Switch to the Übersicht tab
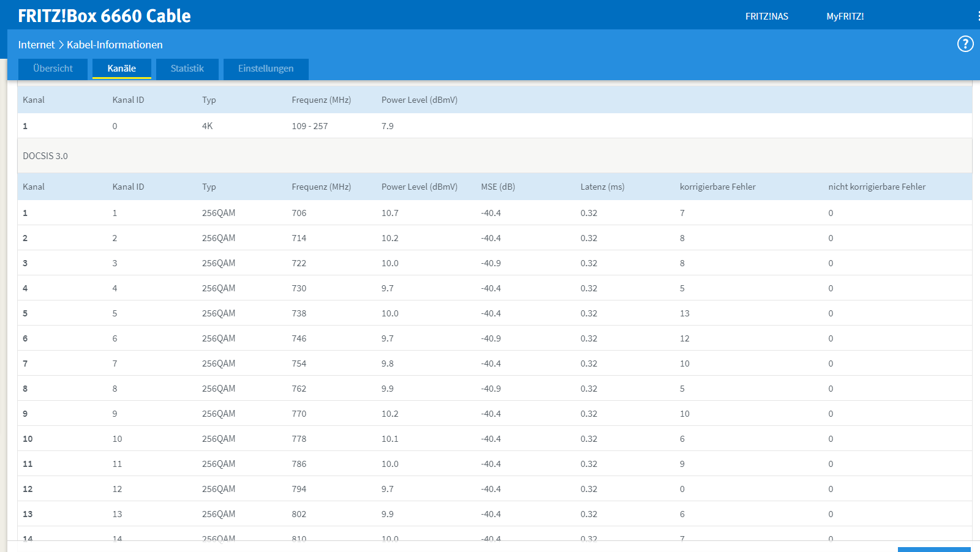This screenshot has height=552, width=980. coord(53,69)
